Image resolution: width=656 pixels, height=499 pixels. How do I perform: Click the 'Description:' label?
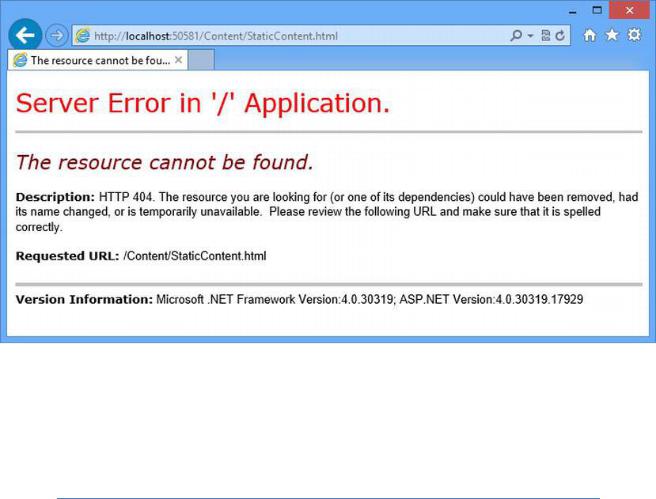[x=55, y=197]
